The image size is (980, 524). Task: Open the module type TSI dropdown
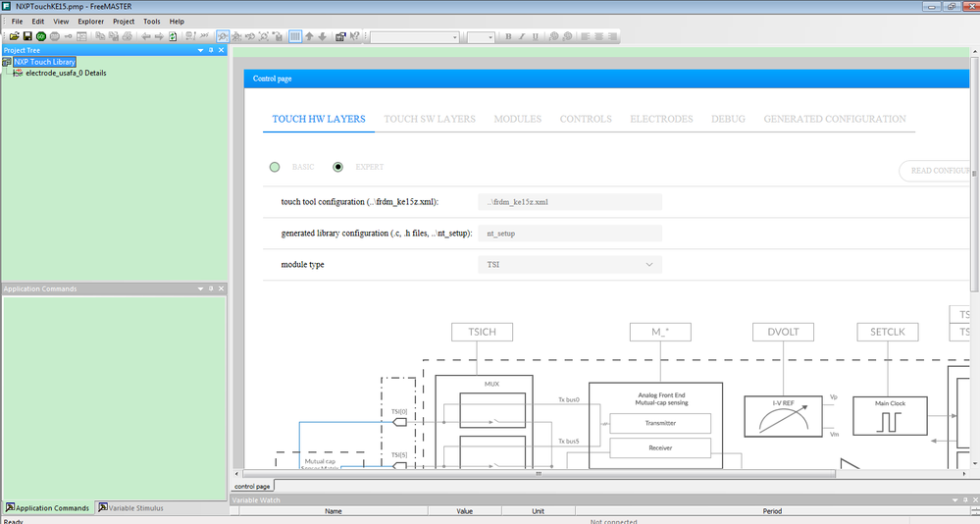[x=570, y=265]
